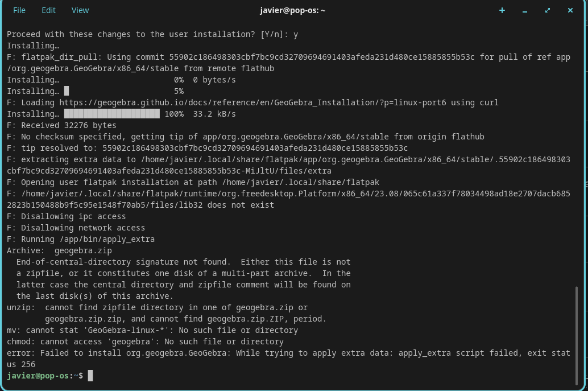The height and width of the screenshot is (391, 588).
Task: Click the window title javier@pop-os
Action: pyautogui.click(x=292, y=10)
